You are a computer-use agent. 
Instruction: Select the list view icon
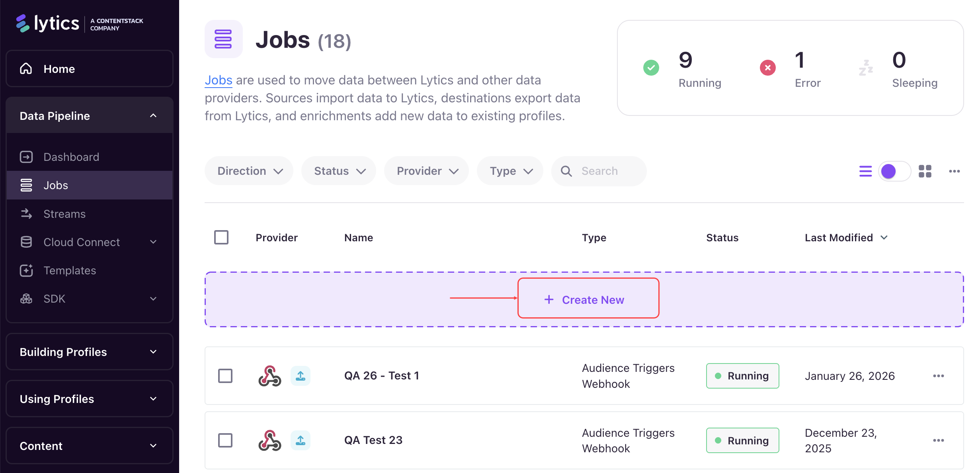[865, 171]
